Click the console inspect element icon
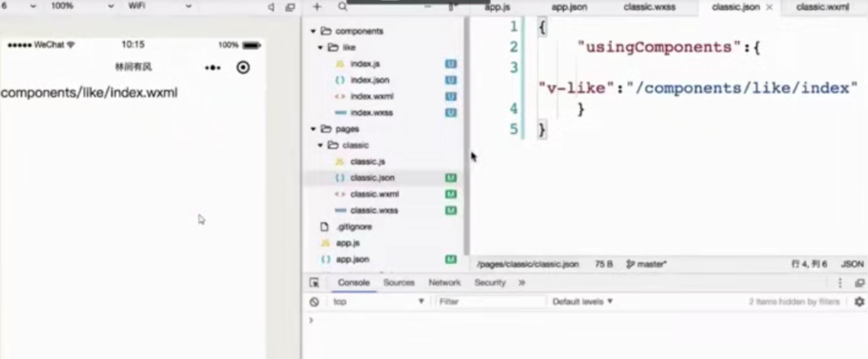 click(314, 282)
